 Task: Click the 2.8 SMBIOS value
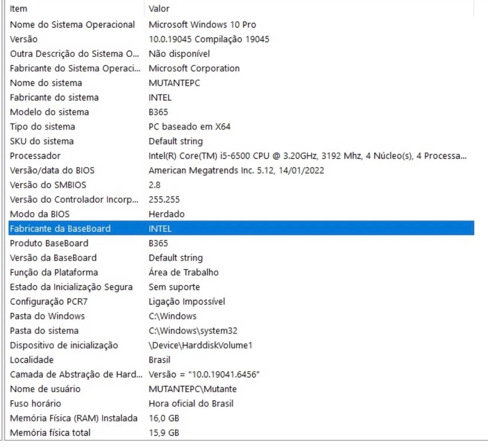click(x=154, y=185)
